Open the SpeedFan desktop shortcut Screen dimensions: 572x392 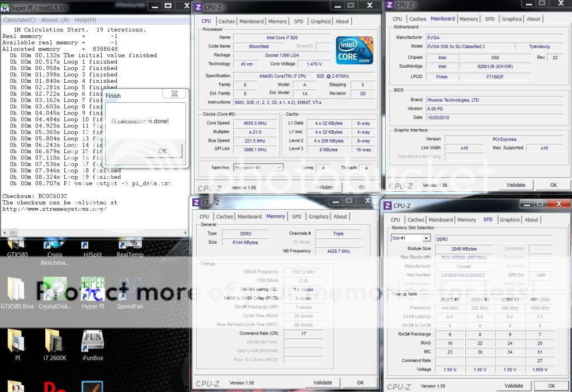(130, 291)
